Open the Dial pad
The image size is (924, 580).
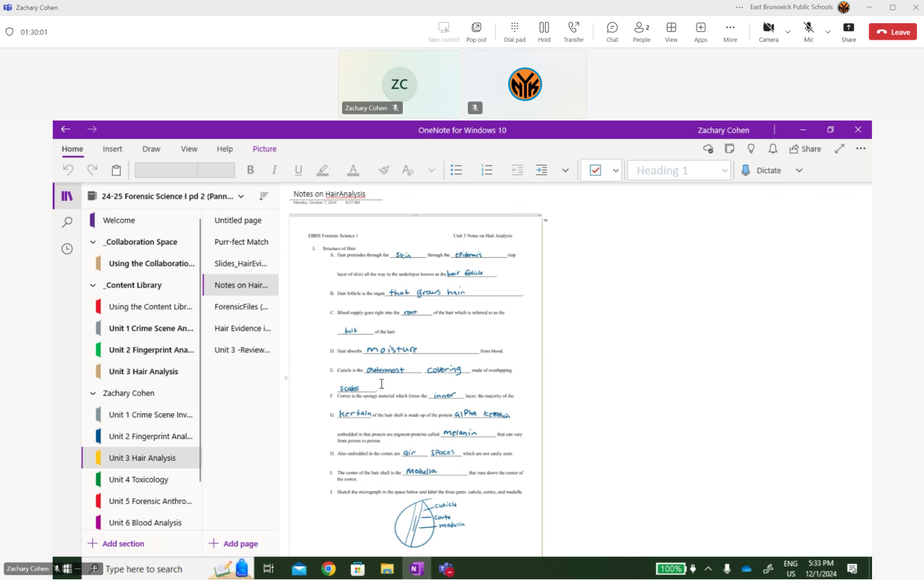(x=515, y=32)
